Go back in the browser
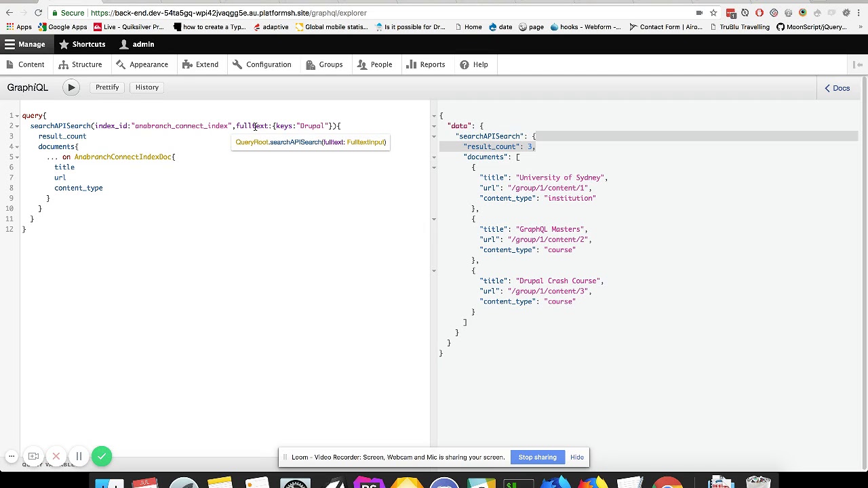Screen dimensions: 868x488 click(9, 13)
